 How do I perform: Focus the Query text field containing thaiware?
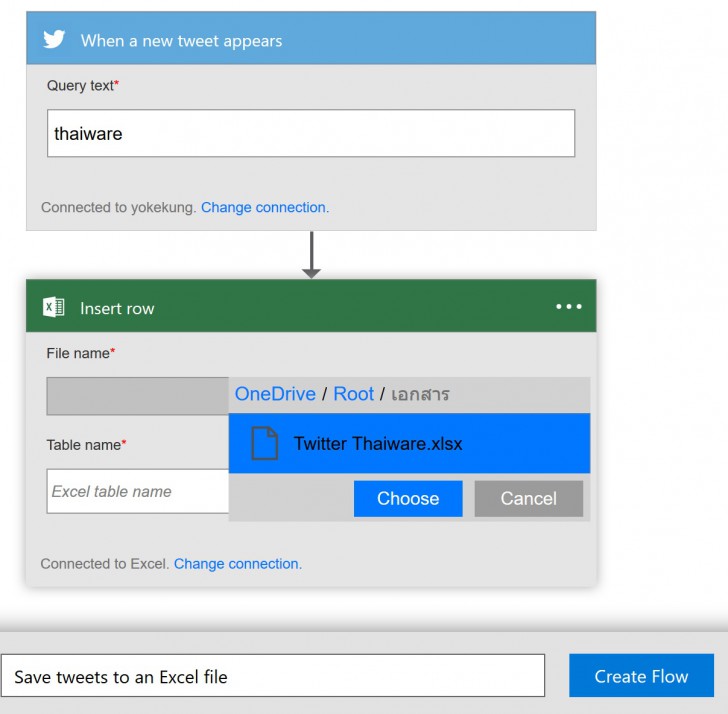[311, 133]
